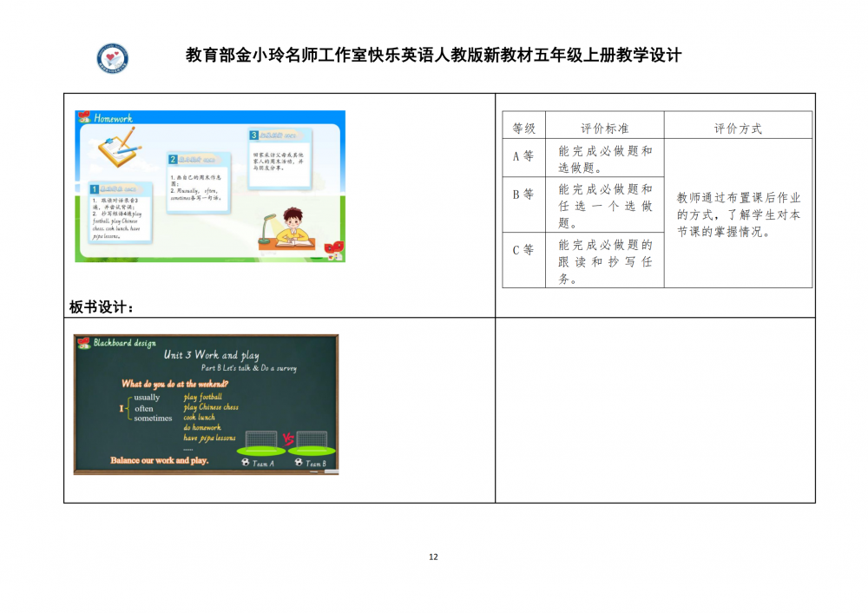Click 'Balance our work and play.' text
This screenshot has width=868, height=613.
160,460
